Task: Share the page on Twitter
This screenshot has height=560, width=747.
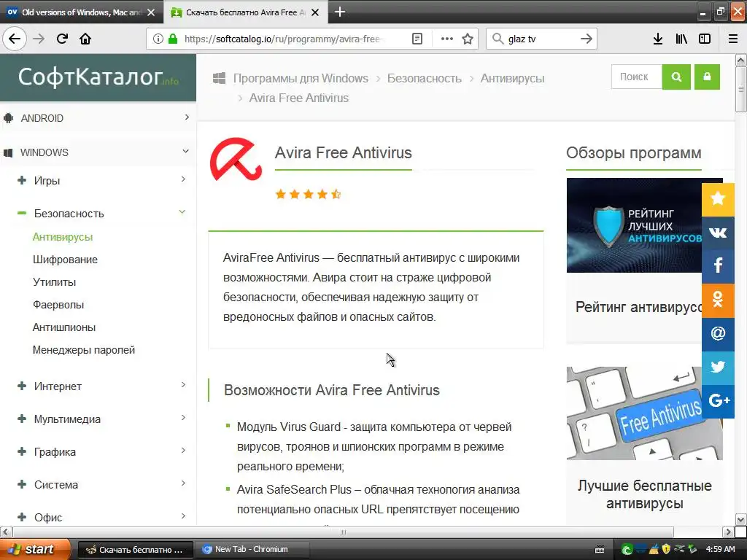Action: click(718, 367)
